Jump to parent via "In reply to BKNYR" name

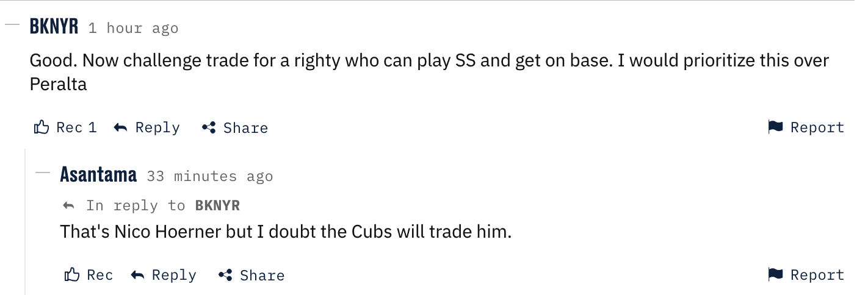point(217,206)
